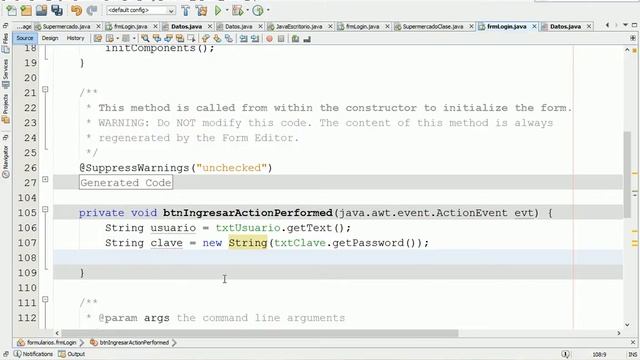The image size is (640, 360).
Task: Click the Build Project hammer icon
Action: click(186, 10)
